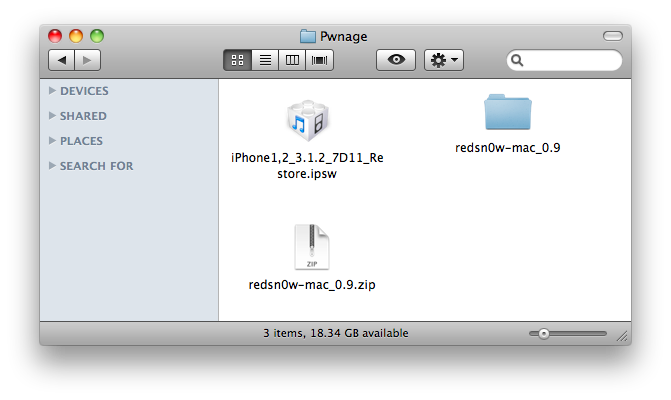Switch to Cover Flow view
Image resolution: width=671 pixels, height=400 pixels.
pyautogui.click(x=319, y=60)
